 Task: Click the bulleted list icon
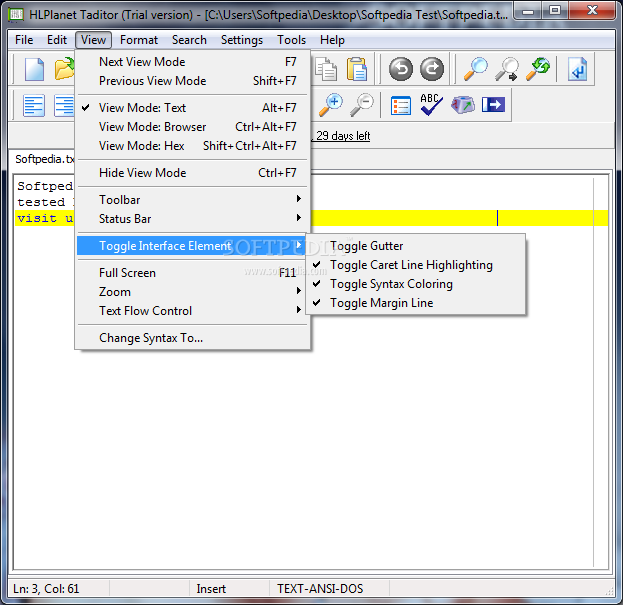400,105
